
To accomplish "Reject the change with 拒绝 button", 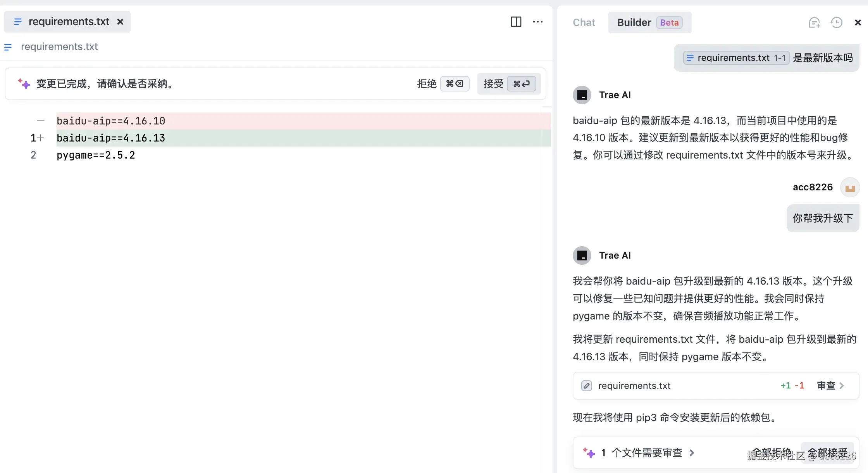I will [x=443, y=84].
